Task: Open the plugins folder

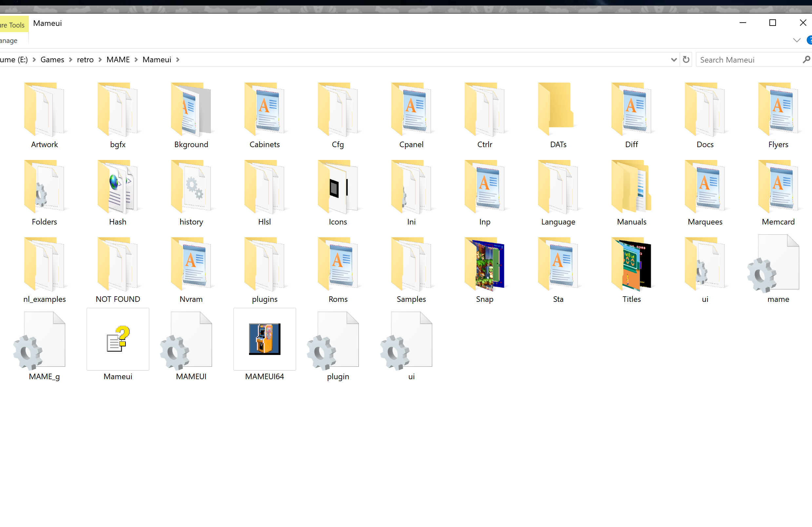Action: (x=264, y=270)
